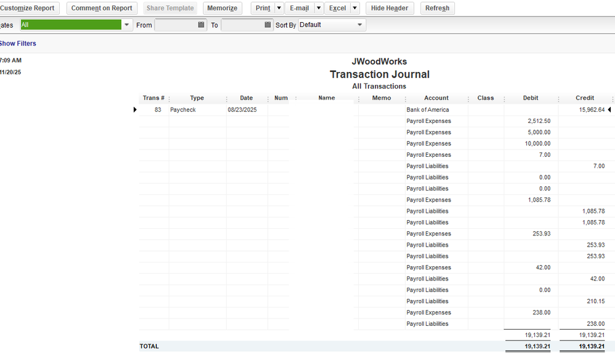This screenshot has width=615, height=364.
Task: Memorize this report
Action: coord(222,8)
